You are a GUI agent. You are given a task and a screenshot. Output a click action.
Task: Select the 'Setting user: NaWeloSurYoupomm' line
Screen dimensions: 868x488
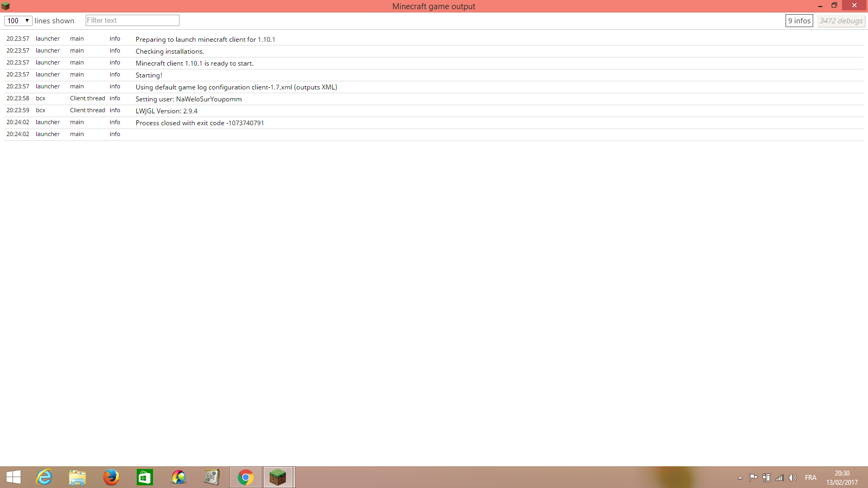point(434,99)
